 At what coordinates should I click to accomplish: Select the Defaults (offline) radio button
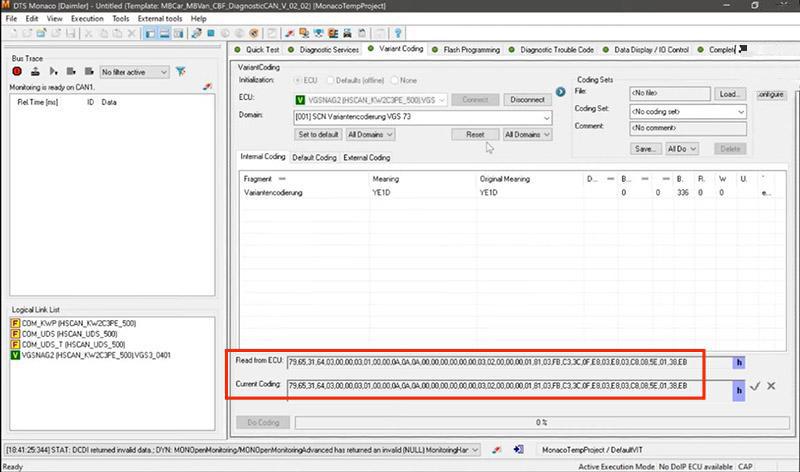tap(330, 81)
